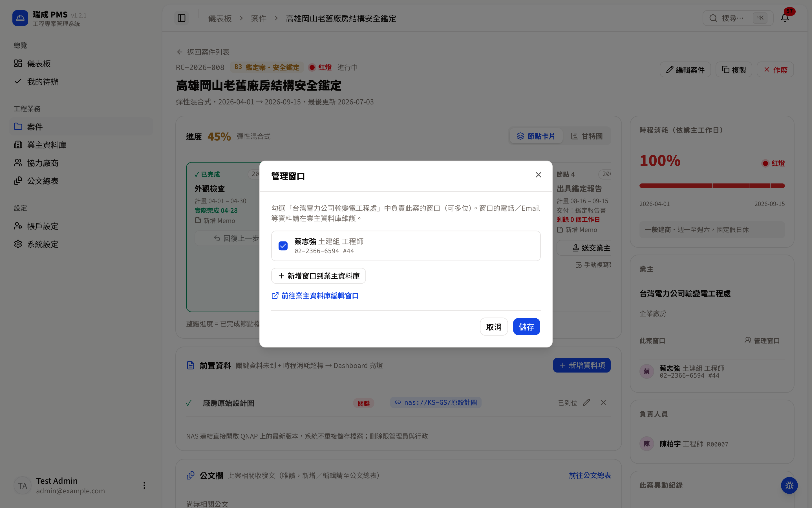Click 新增窗口到業主資料庫 button
The width and height of the screenshot is (812, 508).
[318, 276]
